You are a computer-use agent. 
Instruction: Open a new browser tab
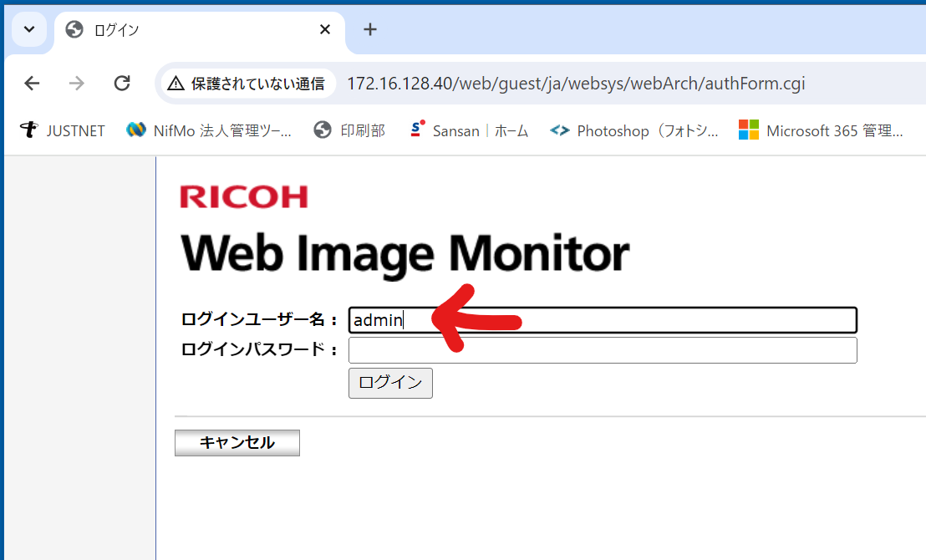click(x=370, y=29)
